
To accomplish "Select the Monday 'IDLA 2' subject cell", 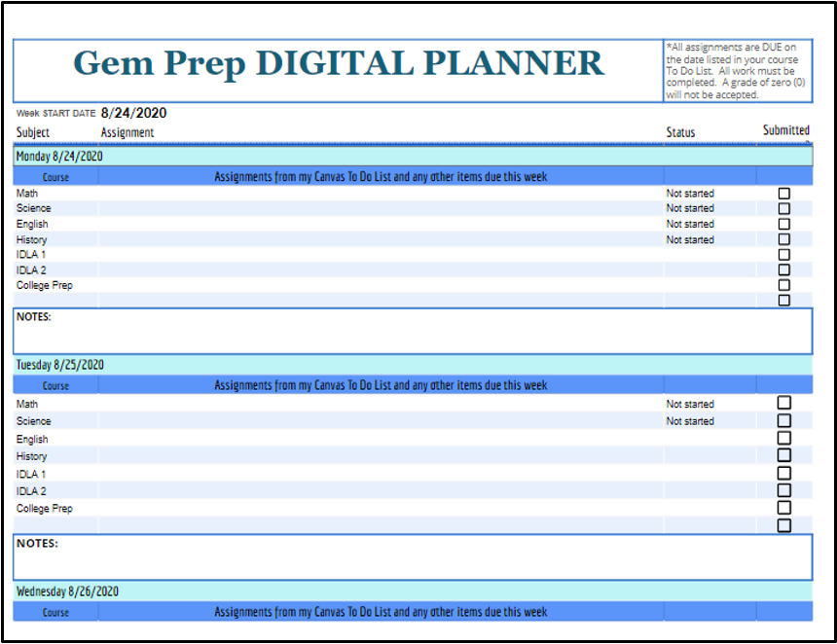I will click(x=55, y=270).
